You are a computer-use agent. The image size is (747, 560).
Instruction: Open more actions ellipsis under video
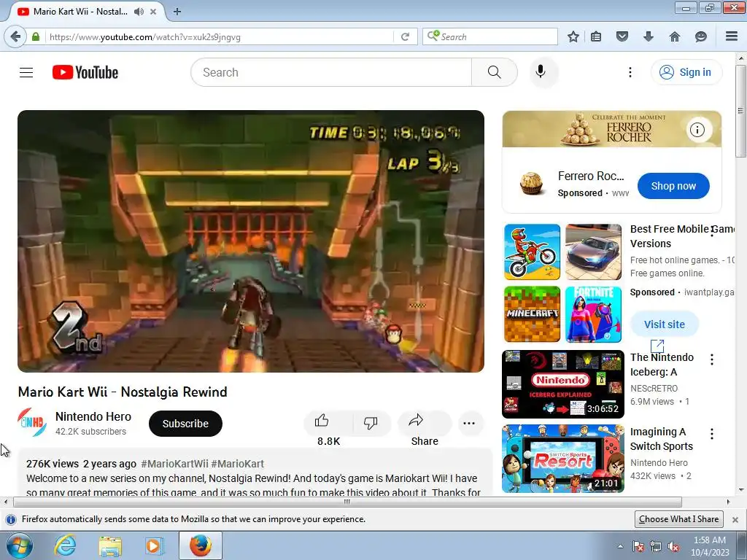tap(469, 424)
